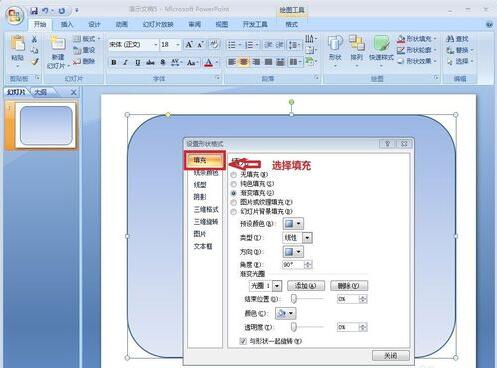Screen dimensions: 497x368
Task: Open gradient direction (方向) dropdown
Action: (293, 252)
